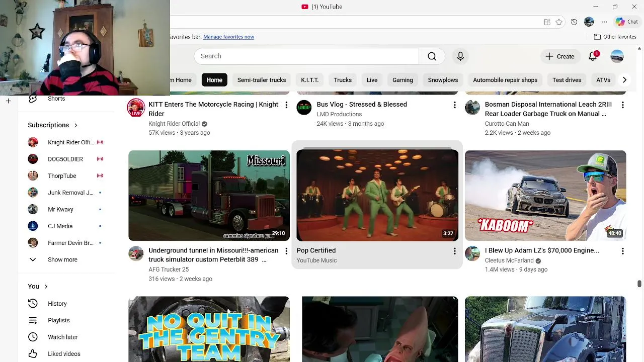Select the Gaming chip
Screen dimensions: 644x362
(403, 80)
